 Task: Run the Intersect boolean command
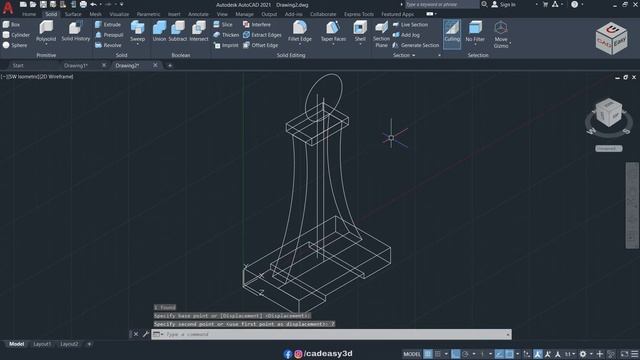pyautogui.click(x=199, y=31)
